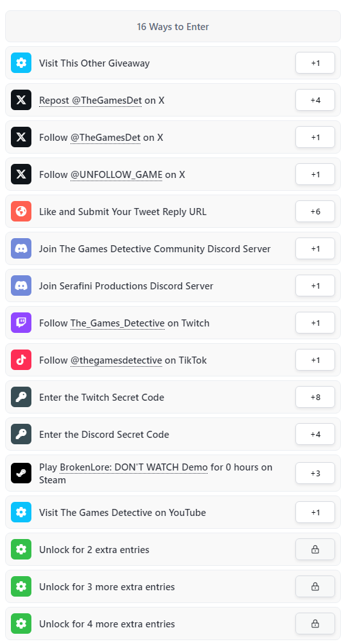
Task: Click the +4 button for Repost on X
Action: coord(315,101)
